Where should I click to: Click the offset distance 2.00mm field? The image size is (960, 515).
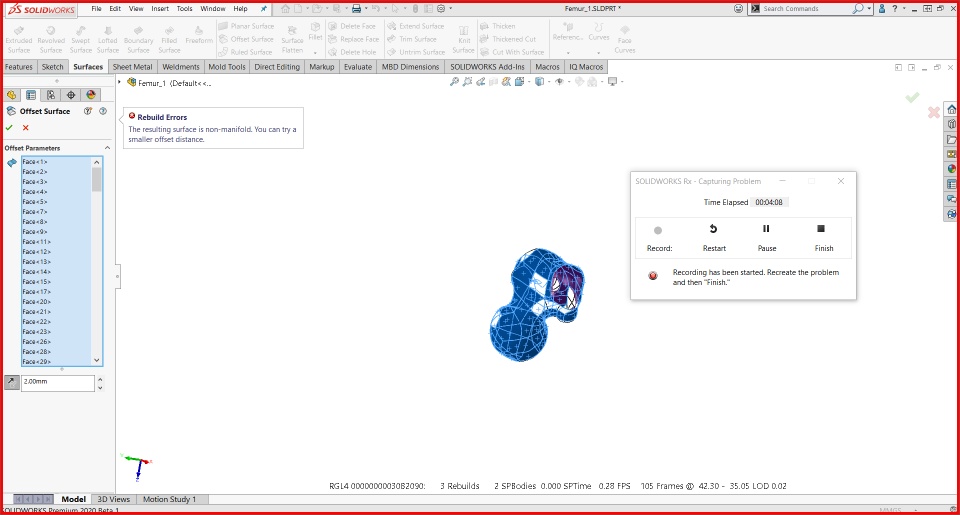(58, 382)
